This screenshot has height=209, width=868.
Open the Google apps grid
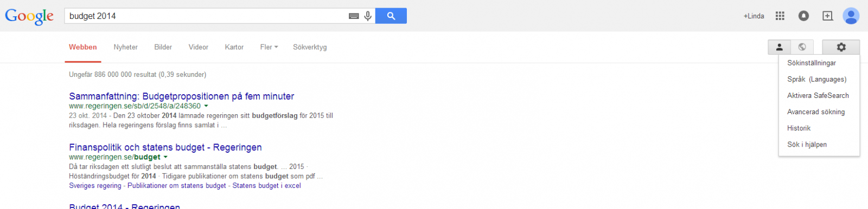pos(780,16)
